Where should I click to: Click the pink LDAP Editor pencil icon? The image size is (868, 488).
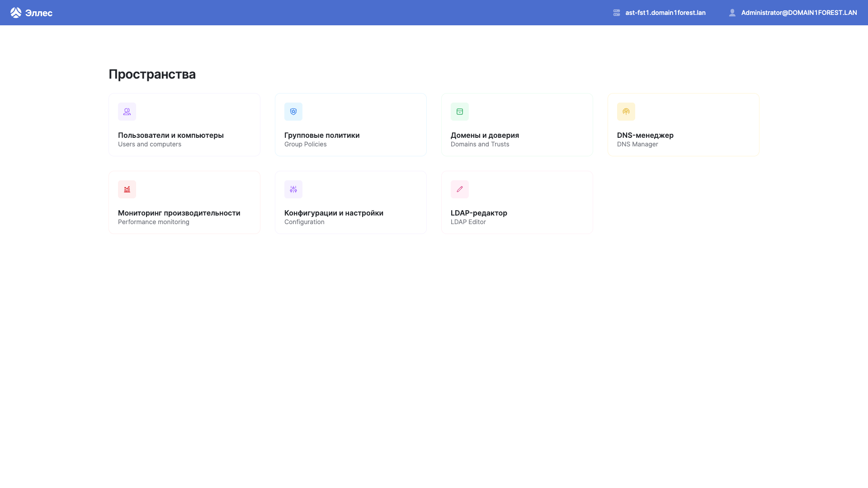[x=460, y=189]
